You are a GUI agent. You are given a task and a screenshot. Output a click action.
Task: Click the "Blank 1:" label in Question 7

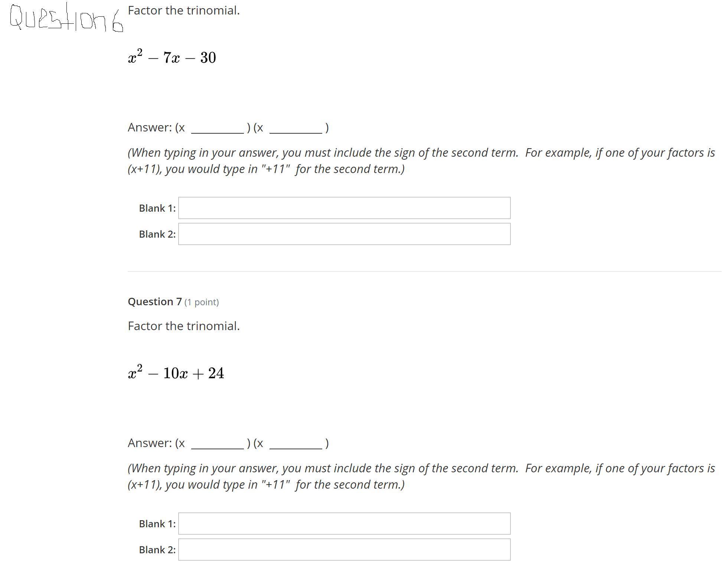[x=157, y=524]
